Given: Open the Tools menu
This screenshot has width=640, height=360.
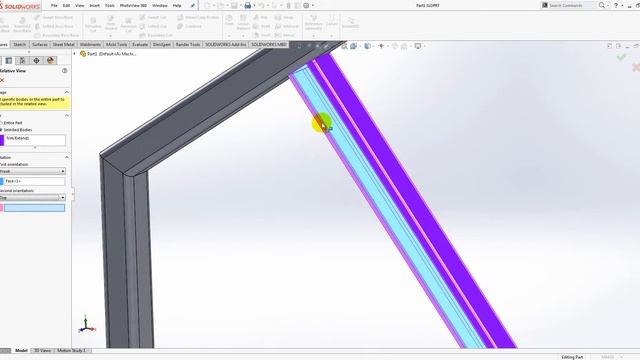Looking at the screenshot, I should click(x=110, y=6).
